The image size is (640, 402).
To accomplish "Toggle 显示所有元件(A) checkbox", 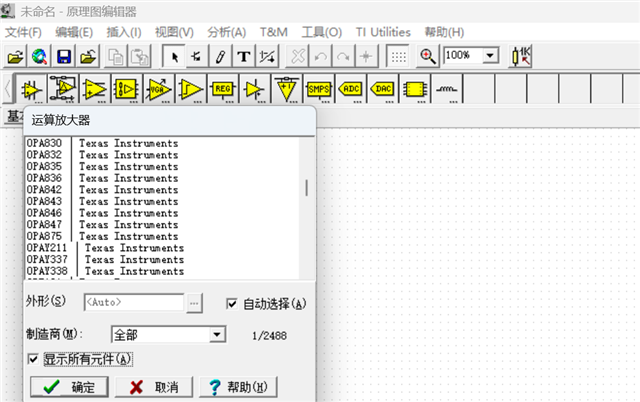I will click(33, 359).
